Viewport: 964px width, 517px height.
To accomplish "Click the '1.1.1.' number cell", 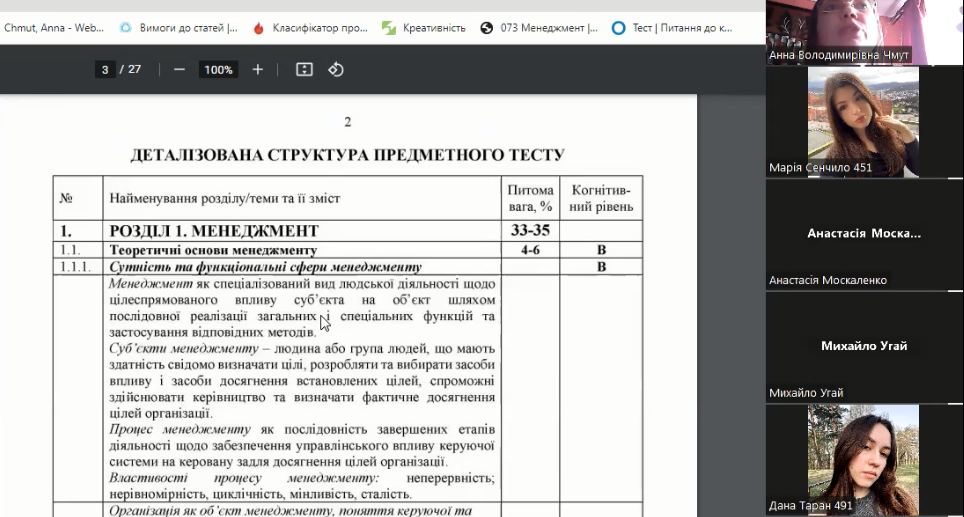I will point(76,267).
